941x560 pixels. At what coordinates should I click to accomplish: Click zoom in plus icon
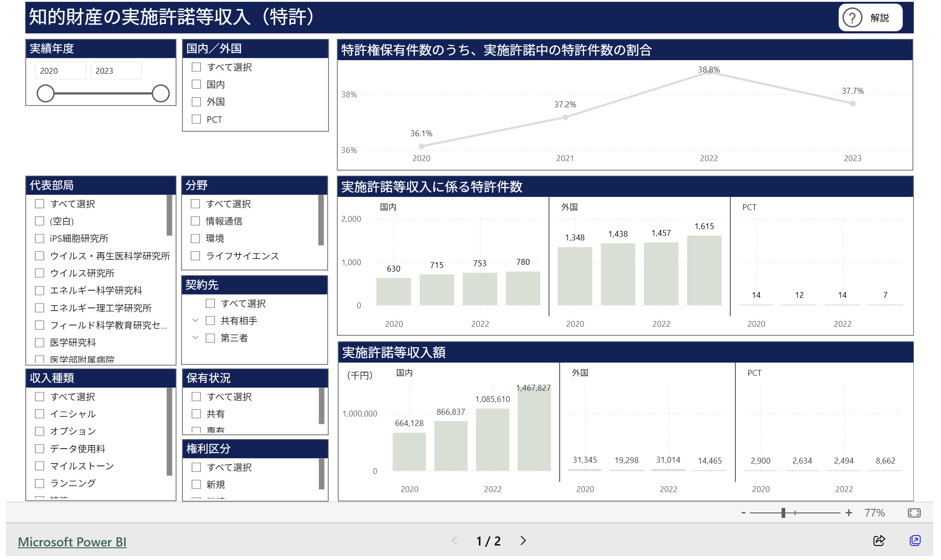tap(849, 512)
